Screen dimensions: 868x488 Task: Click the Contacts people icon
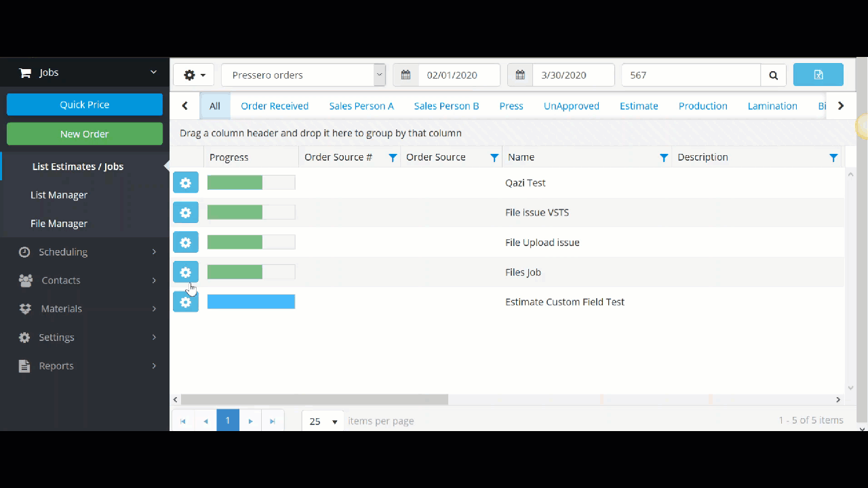pyautogui.click(x=25, y=281)
